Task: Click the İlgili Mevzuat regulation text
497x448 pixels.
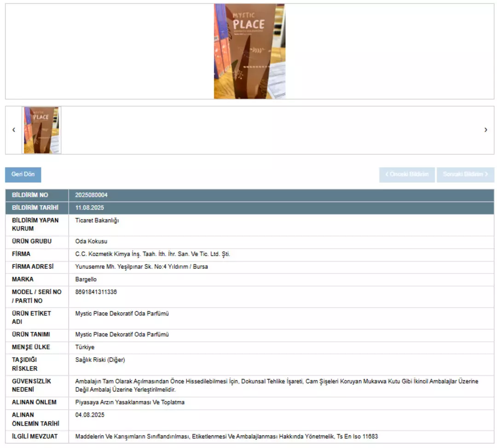Action: (226, 436)
